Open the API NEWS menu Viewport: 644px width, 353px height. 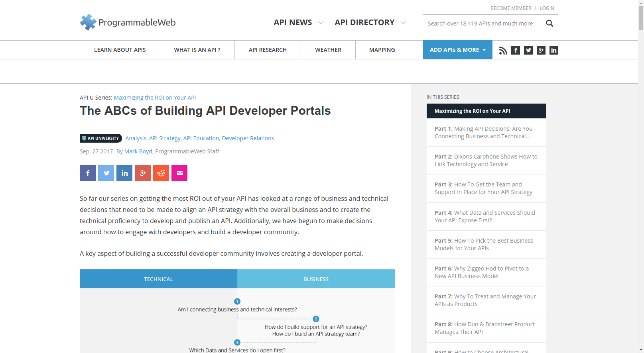293,22
